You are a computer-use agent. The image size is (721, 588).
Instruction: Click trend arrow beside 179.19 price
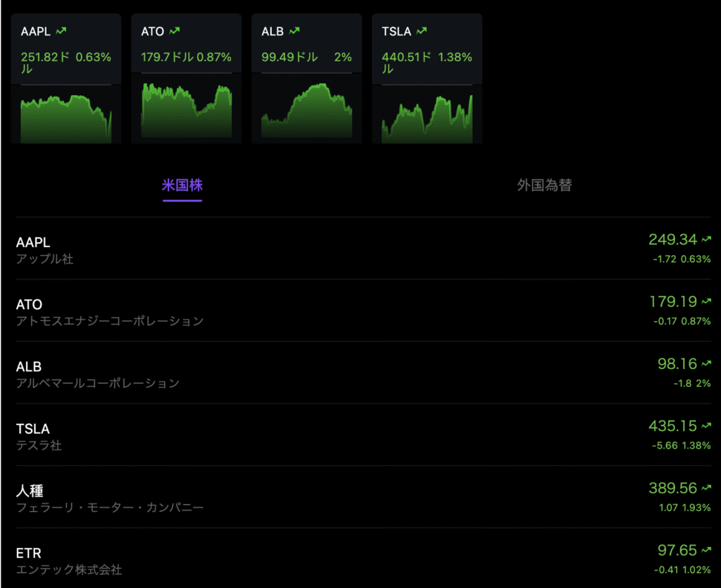pos(706,303)
